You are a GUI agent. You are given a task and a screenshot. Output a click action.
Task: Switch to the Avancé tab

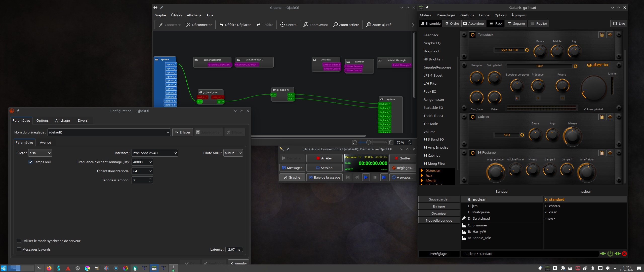tap(45, 142)
